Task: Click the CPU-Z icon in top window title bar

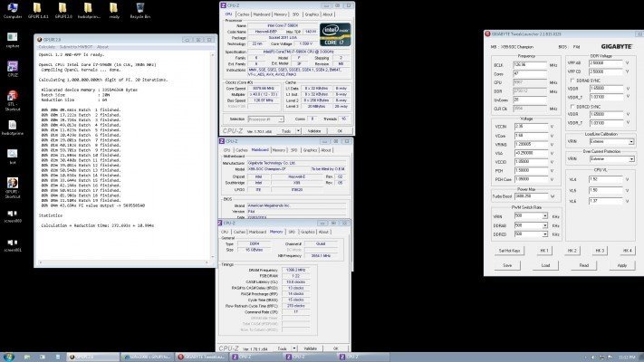Action: click(224, 5)
